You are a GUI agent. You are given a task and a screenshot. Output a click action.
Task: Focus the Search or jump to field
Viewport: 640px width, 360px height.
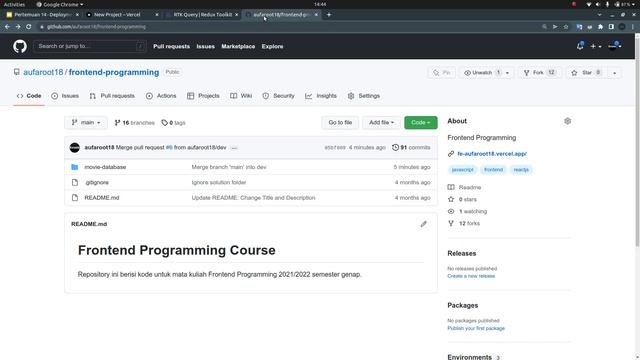click(89, 47)
